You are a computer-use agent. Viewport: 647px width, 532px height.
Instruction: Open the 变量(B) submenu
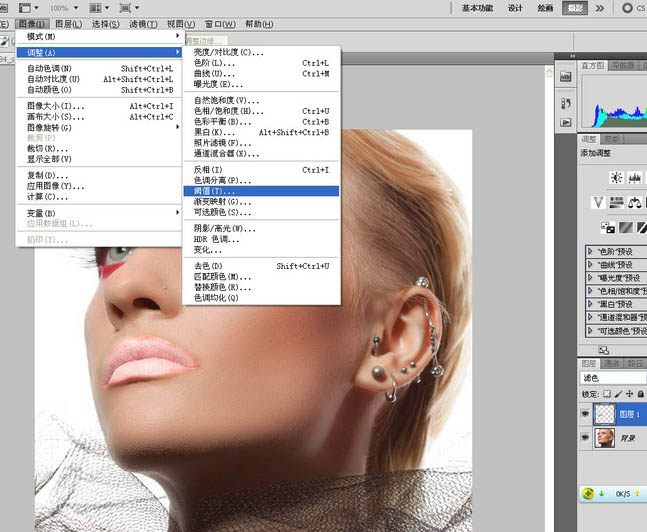click(99, 213)
